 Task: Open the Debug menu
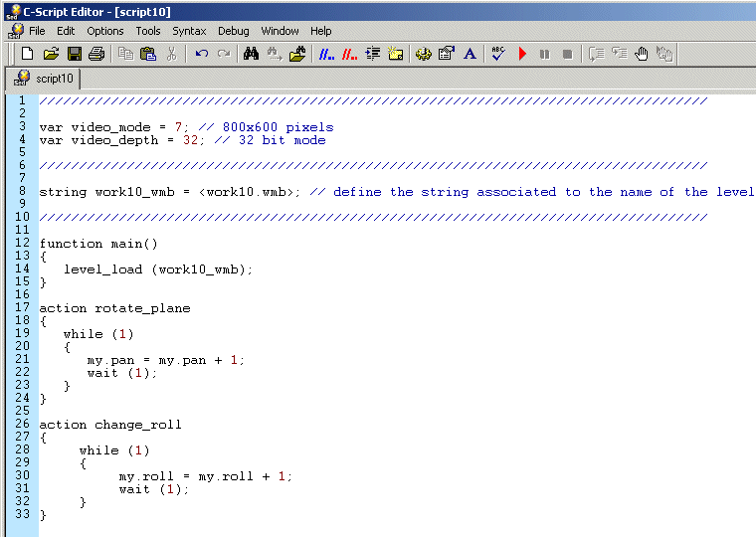(234, 31)
